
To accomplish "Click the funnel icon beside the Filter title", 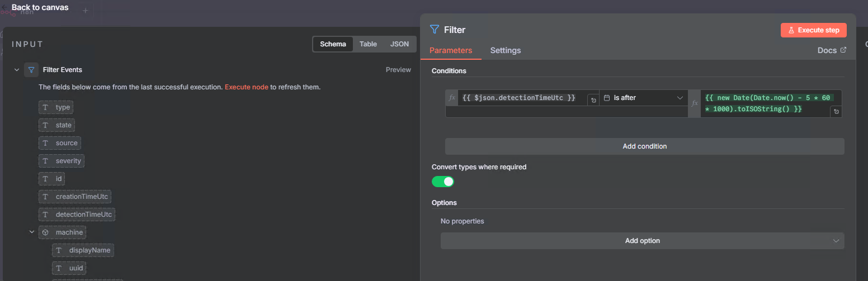I will 435,30.
